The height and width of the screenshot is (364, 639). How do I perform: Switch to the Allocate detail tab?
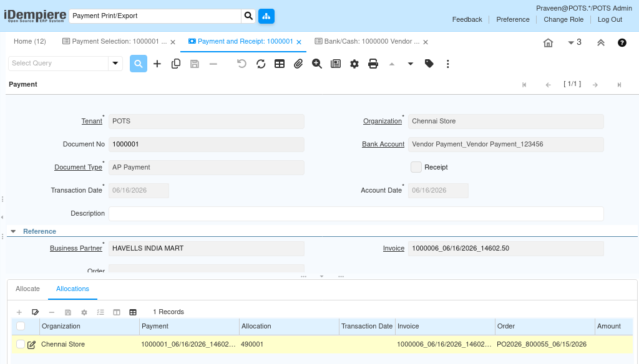click(27, 289)
